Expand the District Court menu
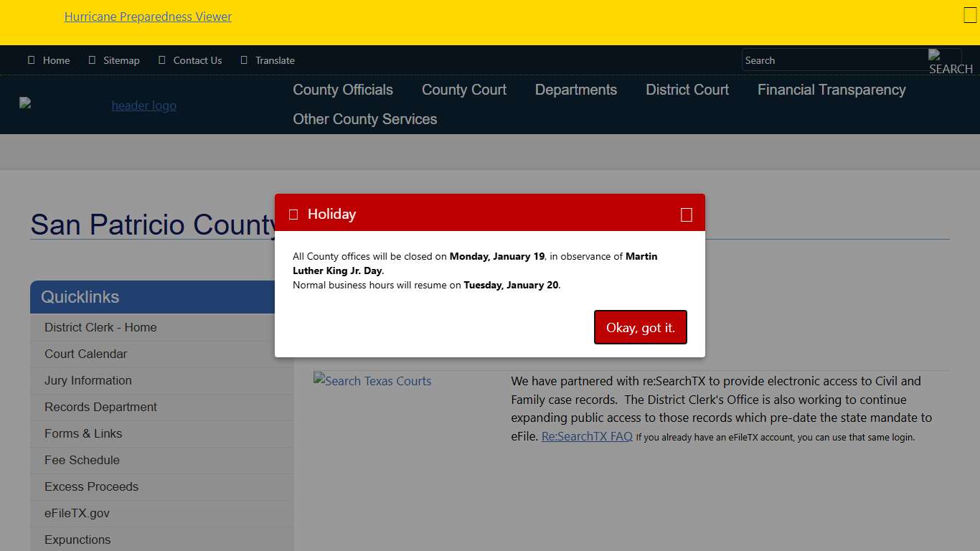980x551 pixels. (687, 90)
